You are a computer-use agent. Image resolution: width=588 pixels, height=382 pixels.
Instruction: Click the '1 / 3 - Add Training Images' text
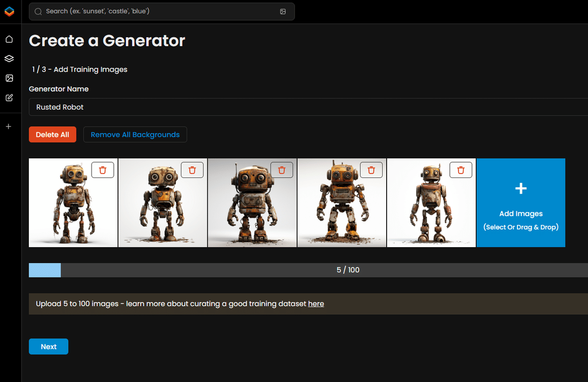[80, 70]
